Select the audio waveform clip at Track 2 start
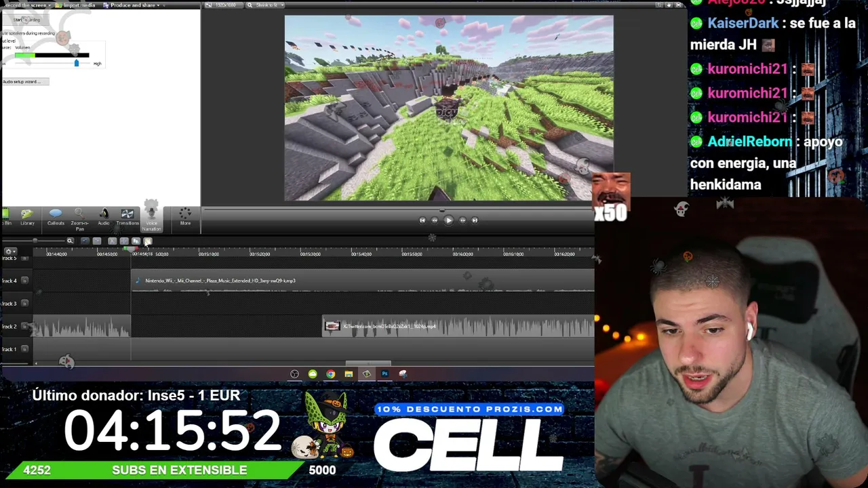868x488 pixels. click(x=81, y=327)
